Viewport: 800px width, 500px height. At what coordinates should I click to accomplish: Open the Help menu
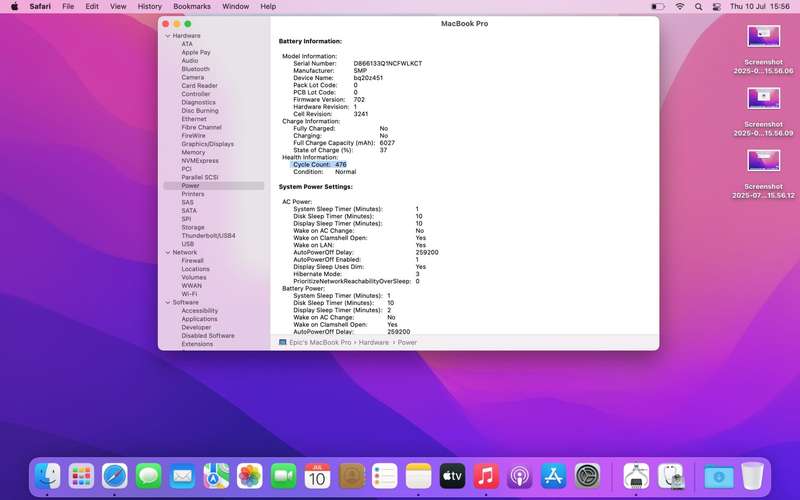[x=268, y=7]
